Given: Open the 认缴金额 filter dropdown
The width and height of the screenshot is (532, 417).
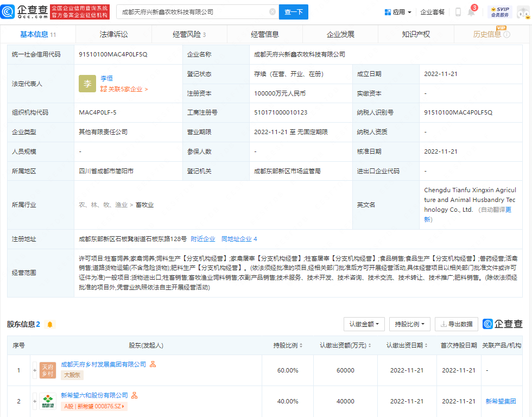Looking at the screenshot, I should (x=364, y=324).
